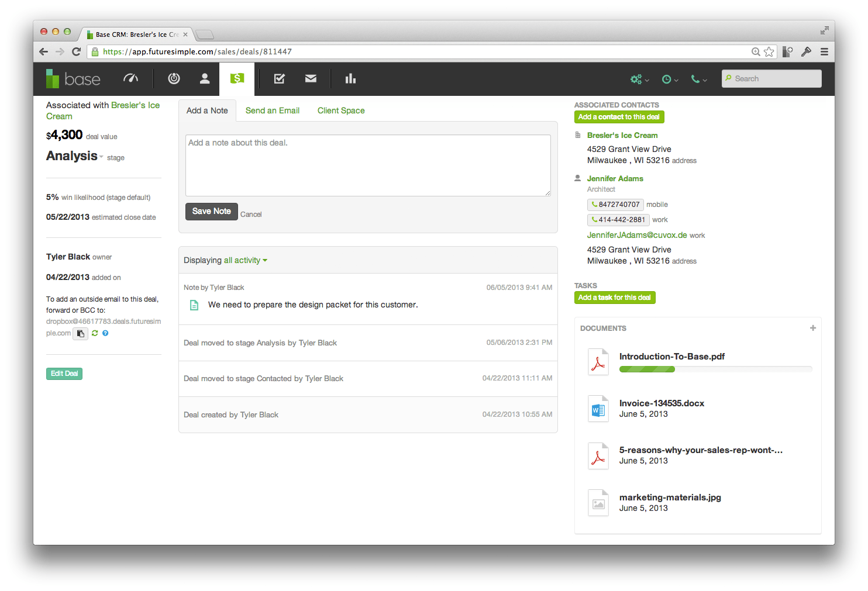Click Tyler Black owner name
This screenshot has width=868, height=591.
68,257
